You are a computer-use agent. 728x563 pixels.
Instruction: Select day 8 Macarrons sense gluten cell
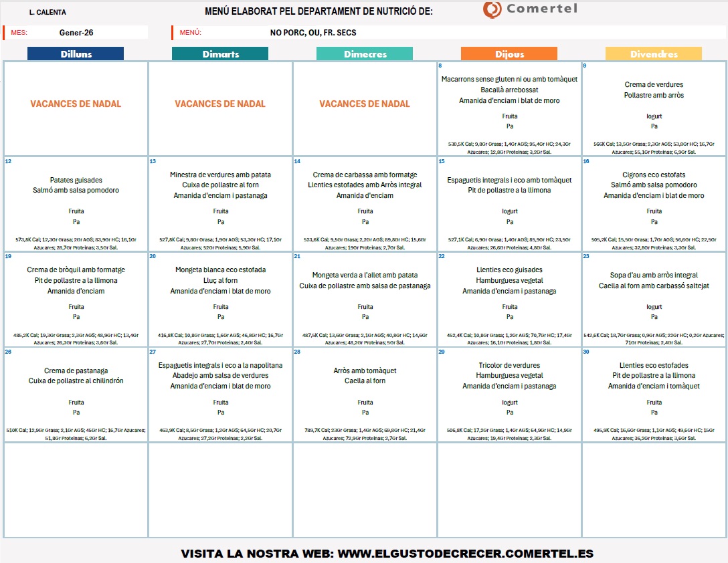[509, 108]
